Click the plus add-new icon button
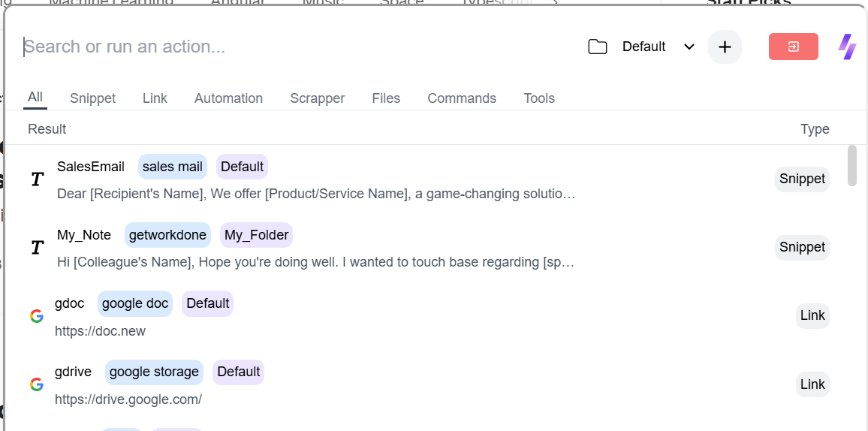 tap(725, 47)
